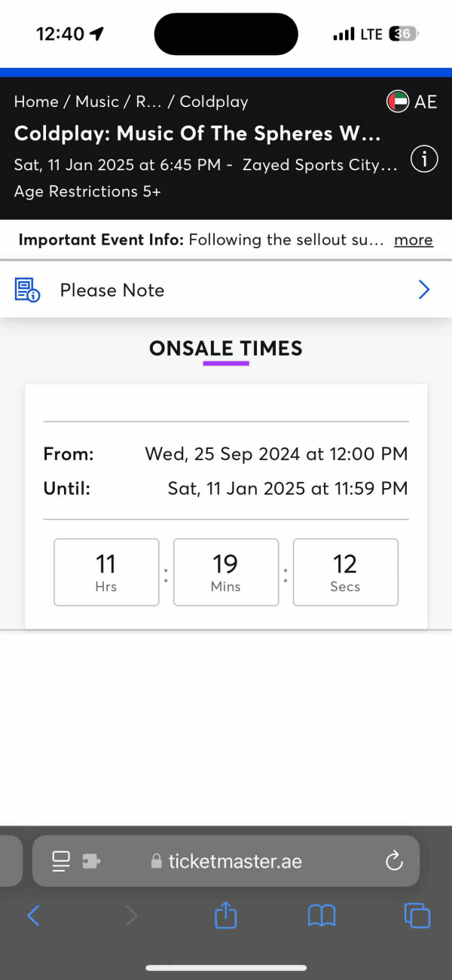Open the collapsed breadcrumb 'R...' item
452x980 pixels.
(x=148, y=102)
